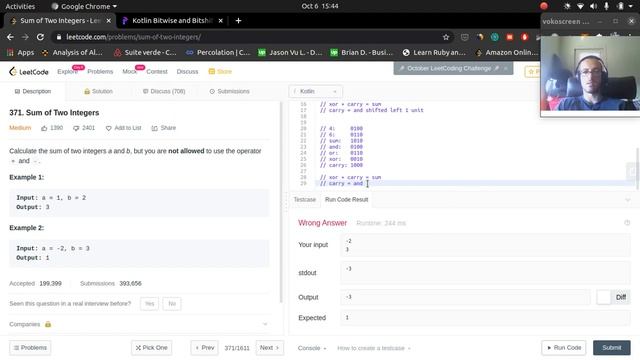The height and width of the screenshot is (360, 640).
Task: Open the Console dropdown
Action: (x=312, y=348)
